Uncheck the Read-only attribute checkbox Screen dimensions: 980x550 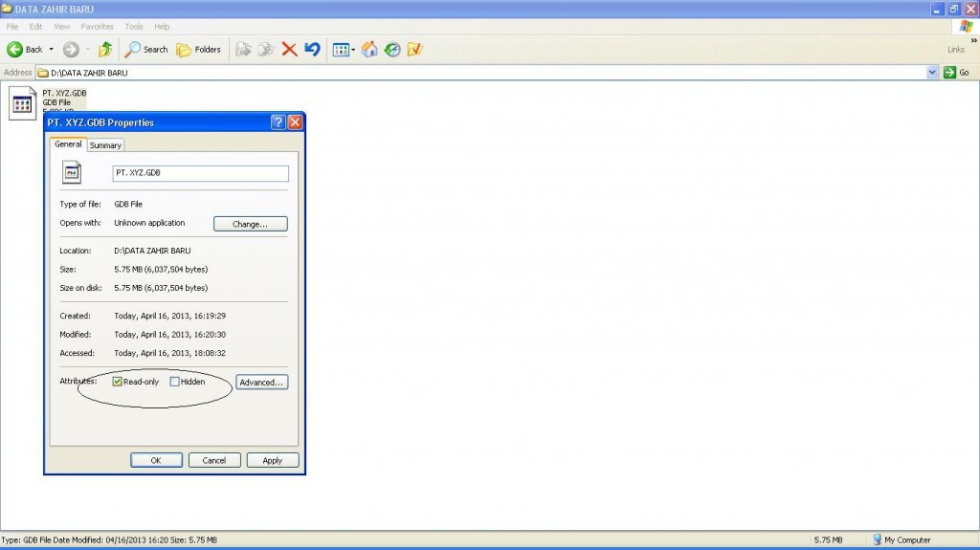click(x=118, y=382)
